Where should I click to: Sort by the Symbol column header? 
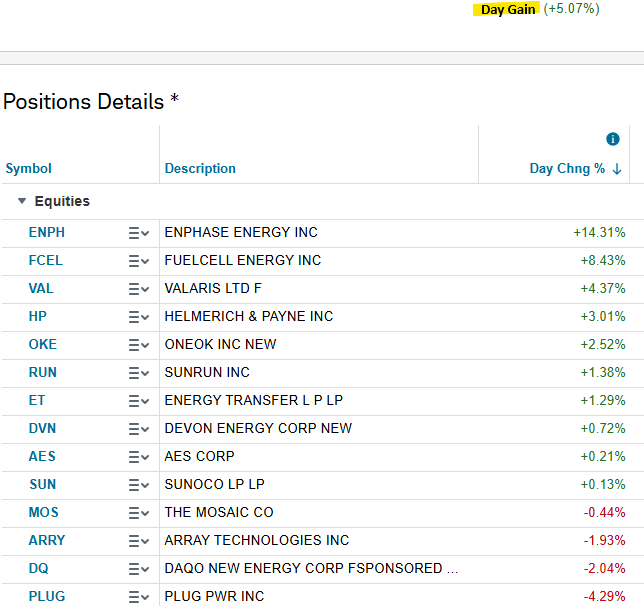(x=28, y=168)
